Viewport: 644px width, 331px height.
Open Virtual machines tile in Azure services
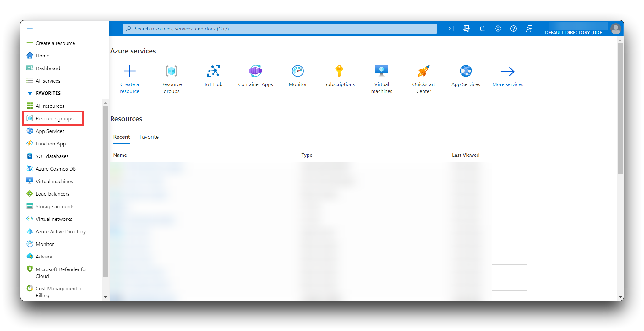(382, 79)
